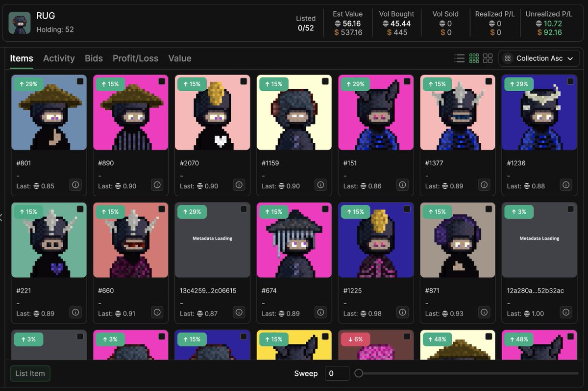Select checkbox on item #1377
The width and height of the screenshot is (588, 391).
coord(489,81)
